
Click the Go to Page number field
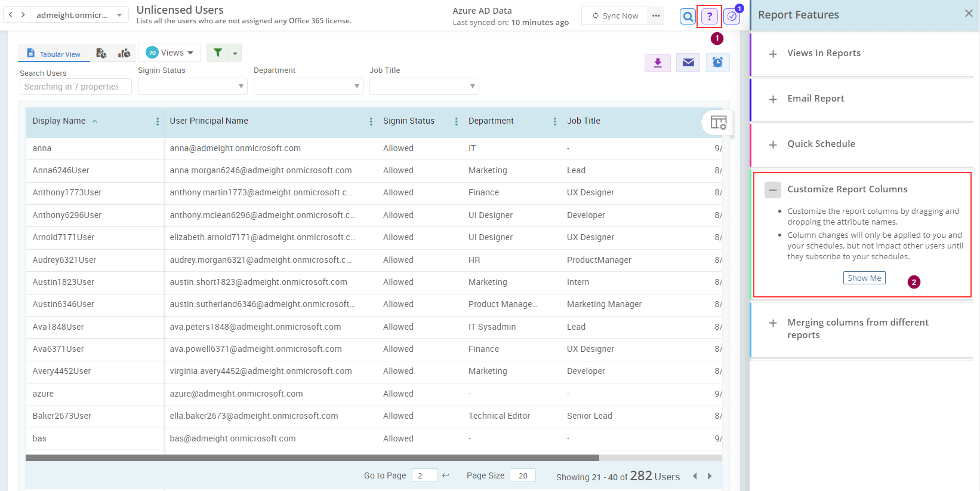coord(424,475)
